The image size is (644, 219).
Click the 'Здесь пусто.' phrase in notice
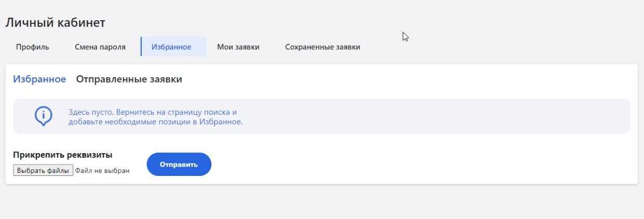(90, 112)
